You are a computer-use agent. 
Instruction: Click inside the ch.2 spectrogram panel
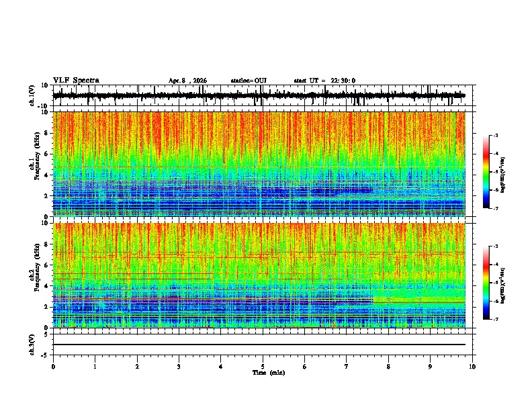tap(259, 275)
